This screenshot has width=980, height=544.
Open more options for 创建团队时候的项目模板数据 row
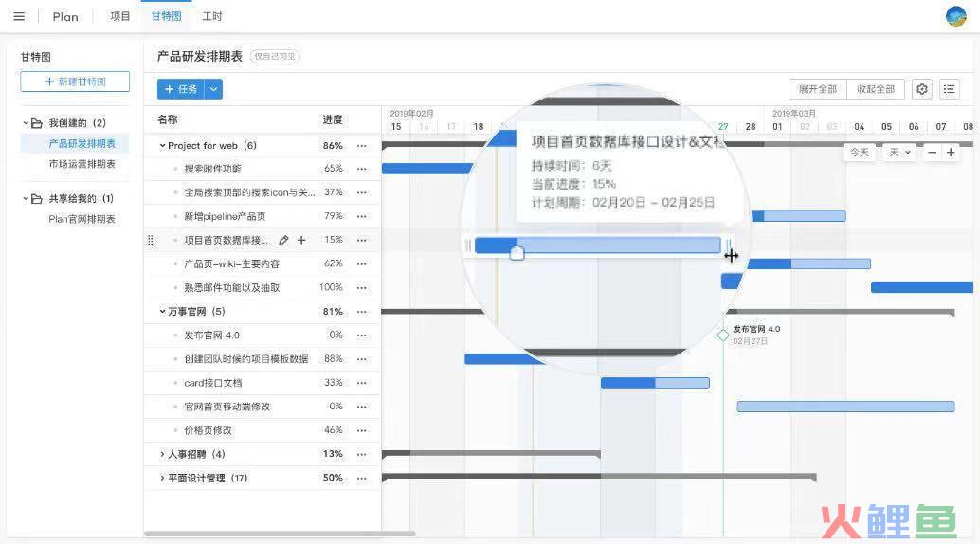(x=362, y=359)
